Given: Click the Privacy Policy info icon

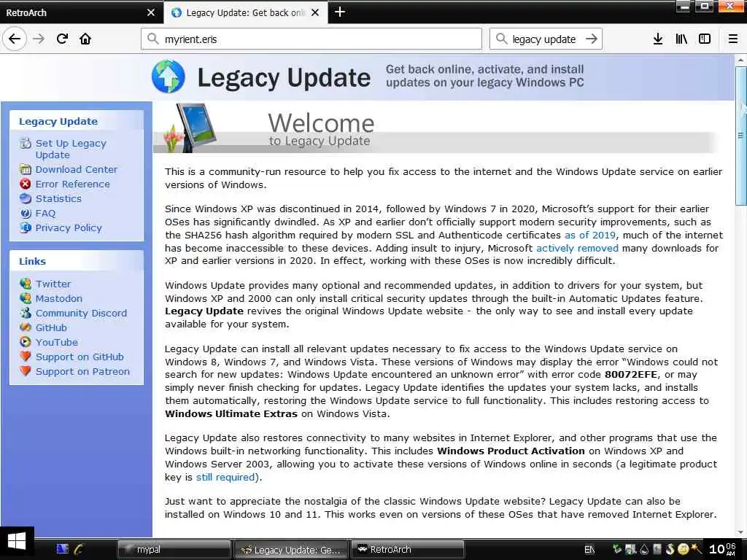Looking at the screenshot, I should point(26,227).
